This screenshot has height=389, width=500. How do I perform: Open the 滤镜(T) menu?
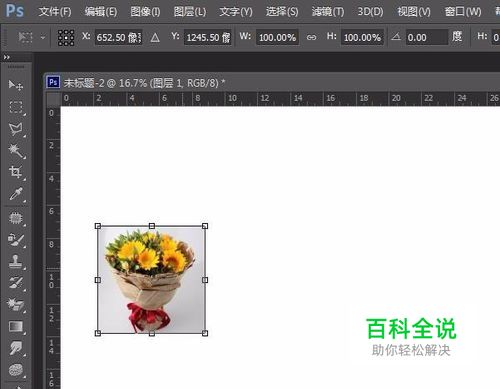pyautogui.click(x=328, y=12)
